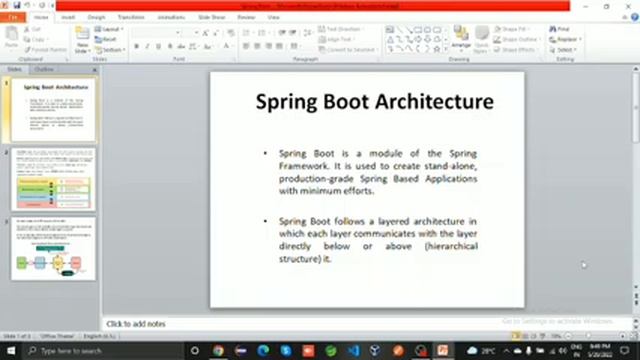The width and height of the screenshot is (640, 360).
Task: Open the Windows Start menu
Action: [x=11, y=351]
